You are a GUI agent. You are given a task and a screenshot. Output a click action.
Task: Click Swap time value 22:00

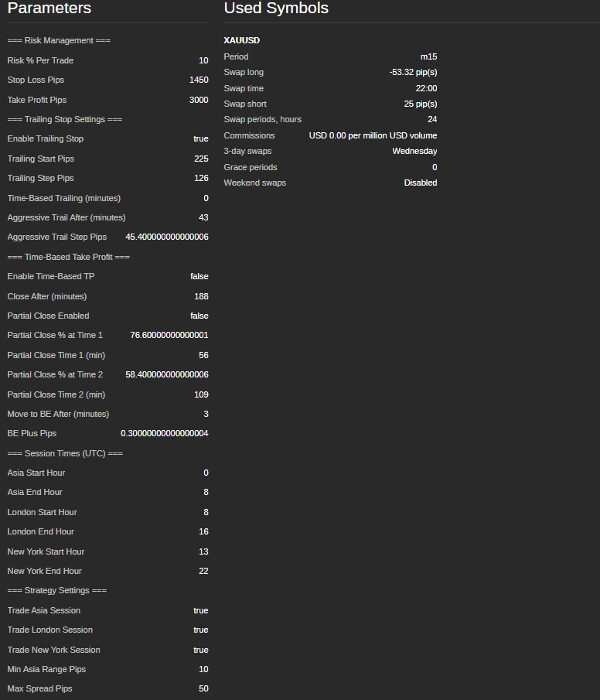click(x=426, y=88)
